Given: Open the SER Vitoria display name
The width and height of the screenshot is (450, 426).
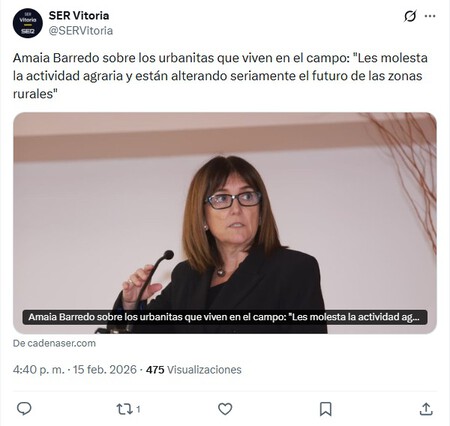Looking at the screenshot, I should click(x=79, y=15).
